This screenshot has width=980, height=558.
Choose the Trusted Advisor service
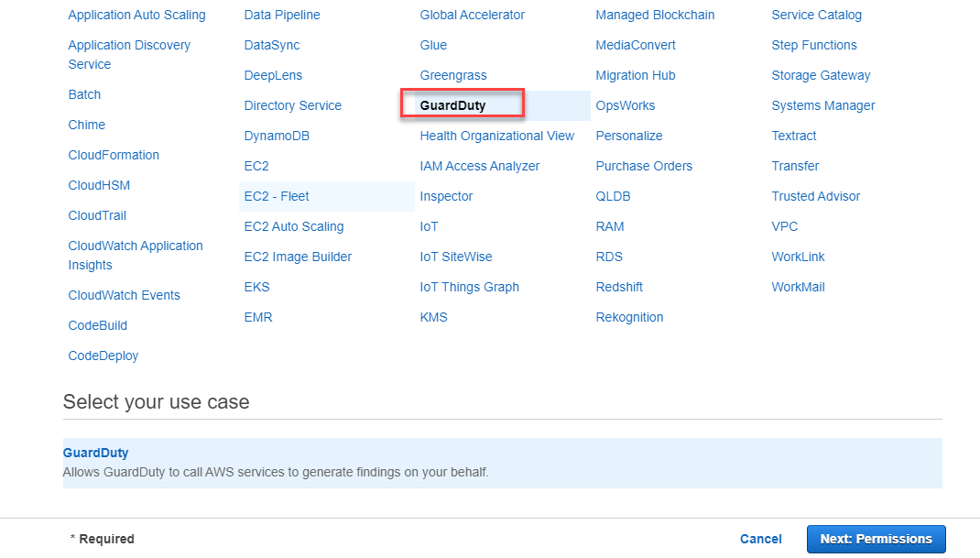pyautogui.click(x=815, y=196)
